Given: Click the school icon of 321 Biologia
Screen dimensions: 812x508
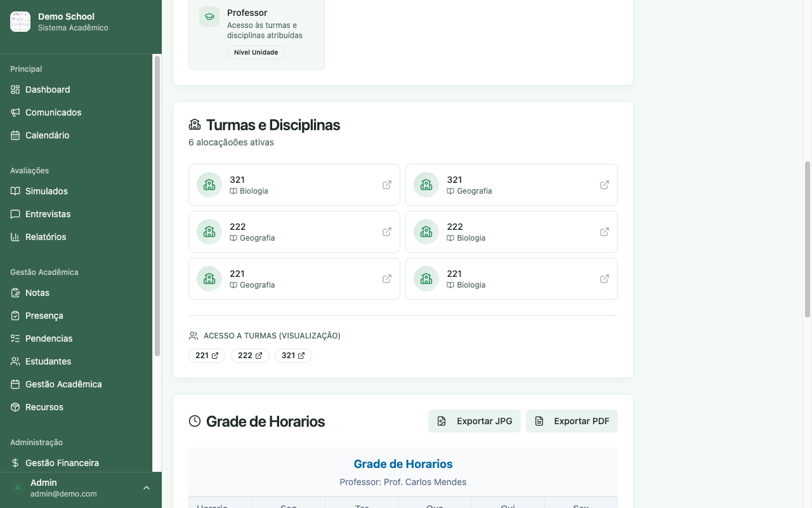Looking at the screenshot, I should 209,185.
